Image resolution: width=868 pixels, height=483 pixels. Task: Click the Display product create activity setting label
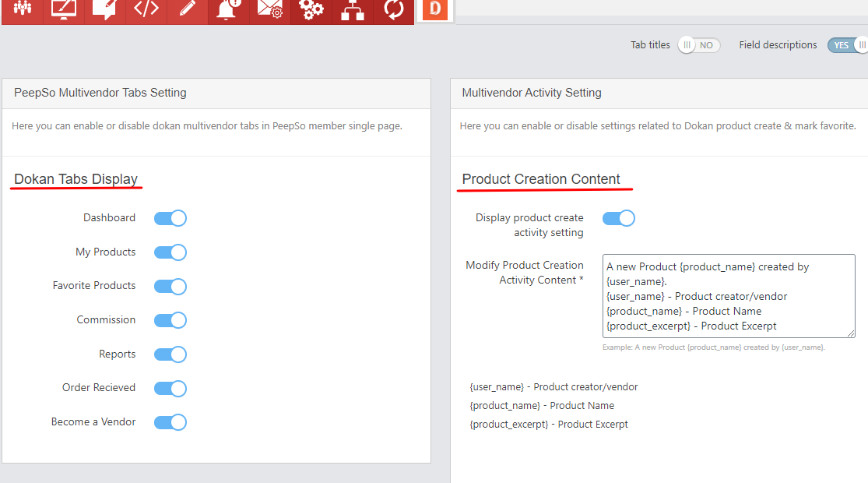pyautogui.click(x=529, y=225)
